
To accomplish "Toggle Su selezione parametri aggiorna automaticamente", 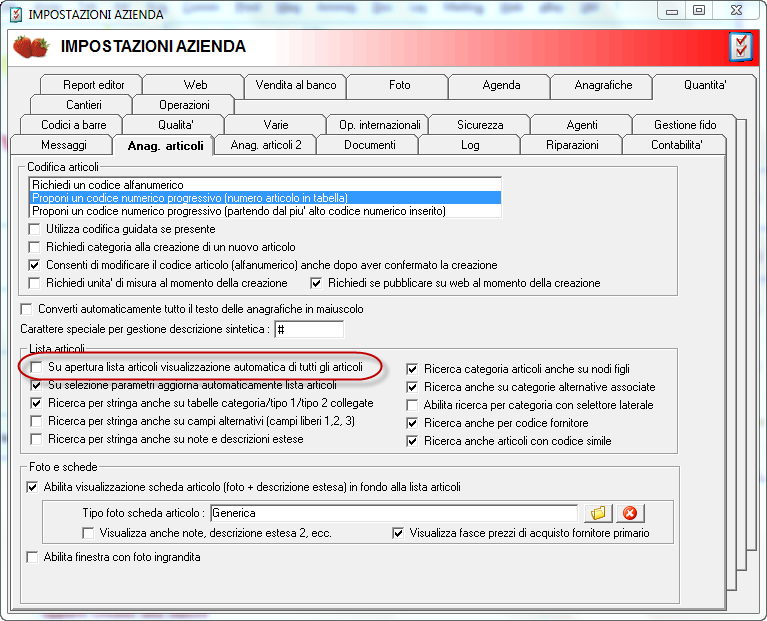I will (x=36, y=385).
